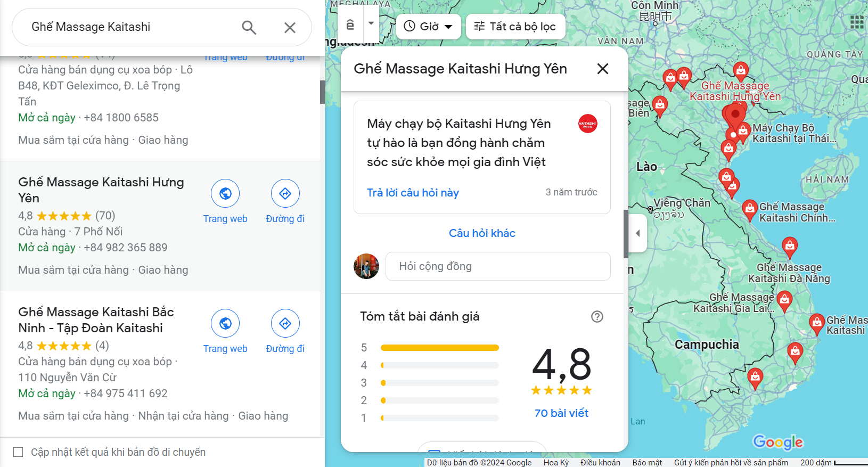Click Trang web link for Hưng Yên store
Viewport: 868px width, 467px height.
(x=225, y=219)
